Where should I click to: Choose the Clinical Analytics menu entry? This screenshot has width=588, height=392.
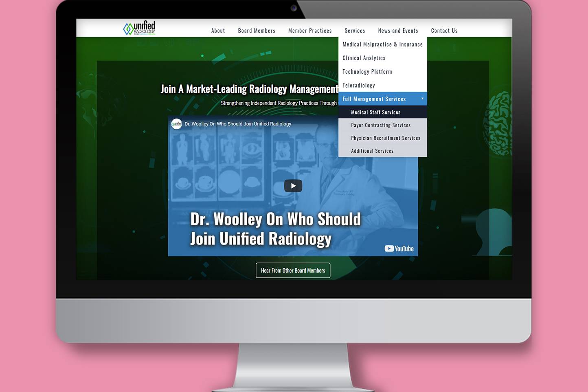[364, 58]
